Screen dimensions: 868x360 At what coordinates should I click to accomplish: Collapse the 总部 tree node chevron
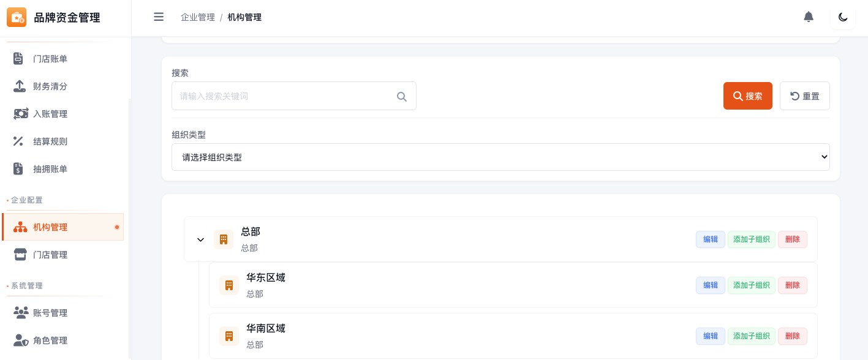click(x=200, y=239)
